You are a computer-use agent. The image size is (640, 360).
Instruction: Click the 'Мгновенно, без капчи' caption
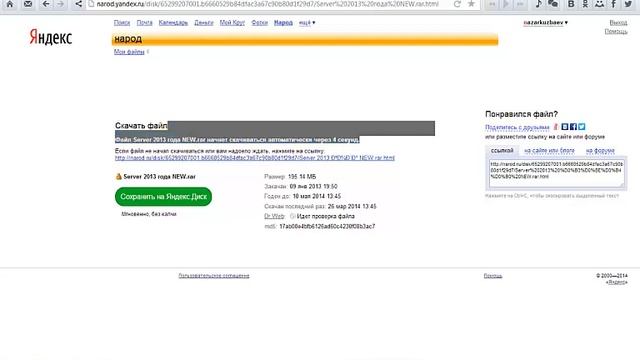149,214
